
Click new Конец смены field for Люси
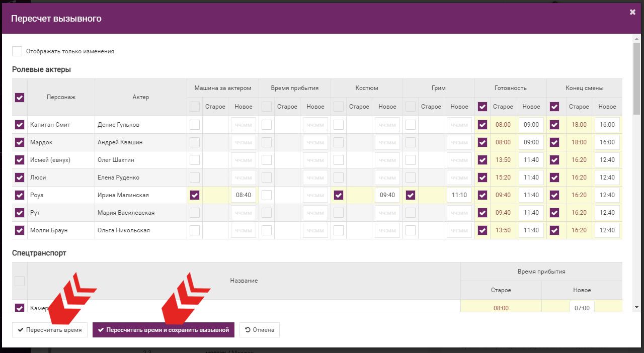607,178
